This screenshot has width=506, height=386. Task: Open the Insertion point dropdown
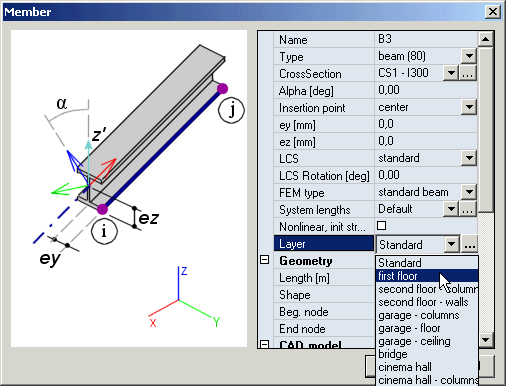[469, 107]
